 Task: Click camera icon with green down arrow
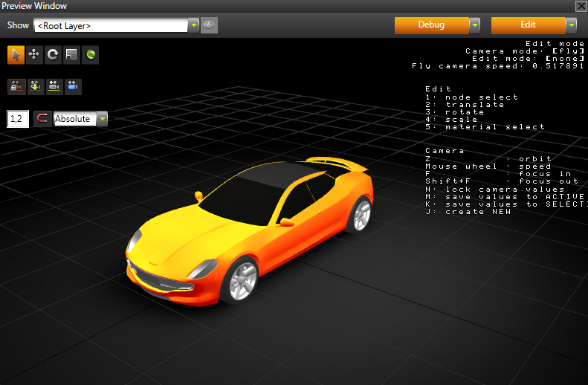click(35, 86)
